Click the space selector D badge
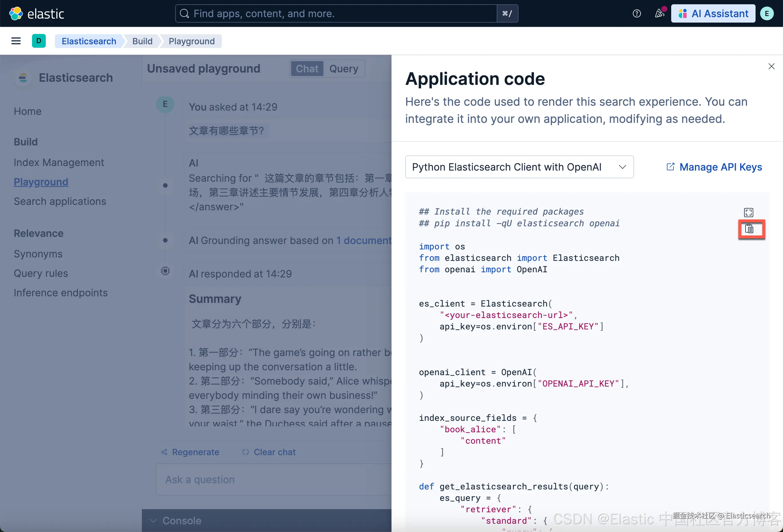 tap(39, 41)
